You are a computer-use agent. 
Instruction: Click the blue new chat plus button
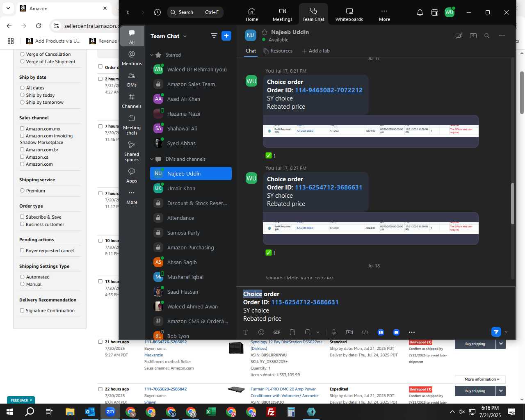point(226,36)
